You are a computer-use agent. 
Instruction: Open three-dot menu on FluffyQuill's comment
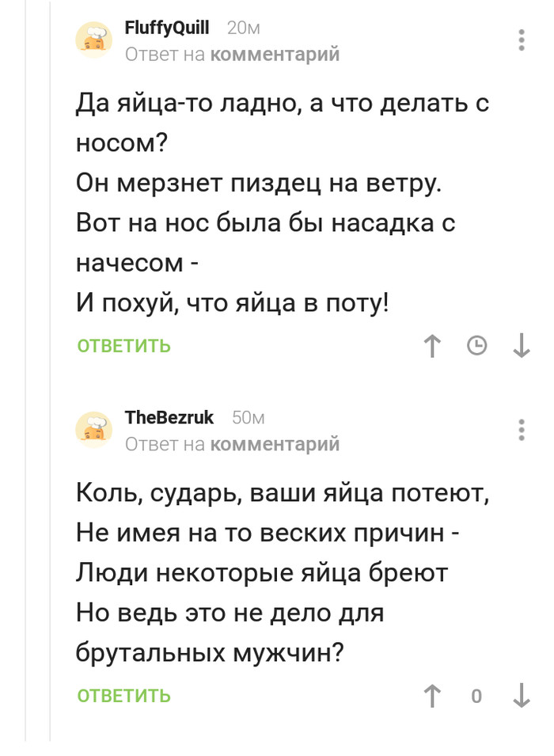tap(521, 40)
